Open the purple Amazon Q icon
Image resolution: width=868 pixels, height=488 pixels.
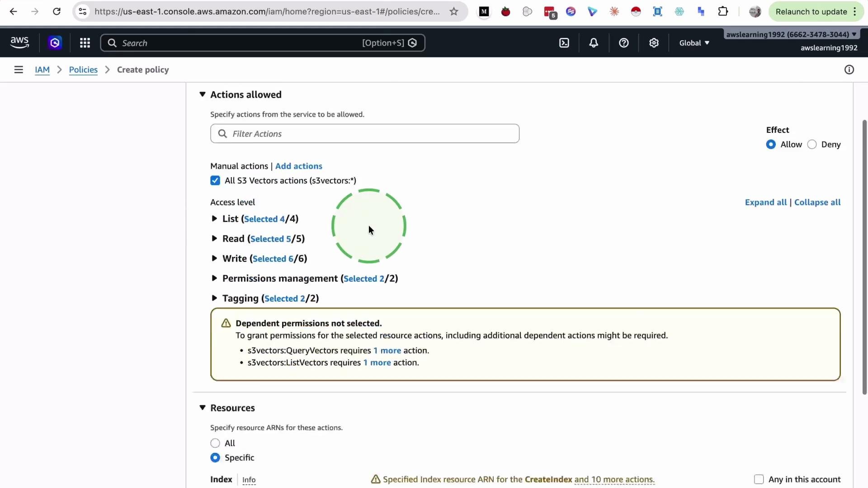(55, 43)
